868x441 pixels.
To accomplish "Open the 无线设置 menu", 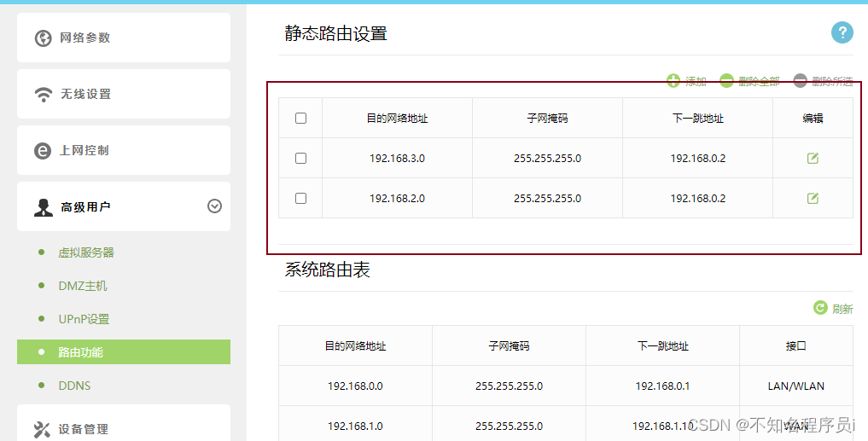I will pyautogui.click(x=124, y=94).
